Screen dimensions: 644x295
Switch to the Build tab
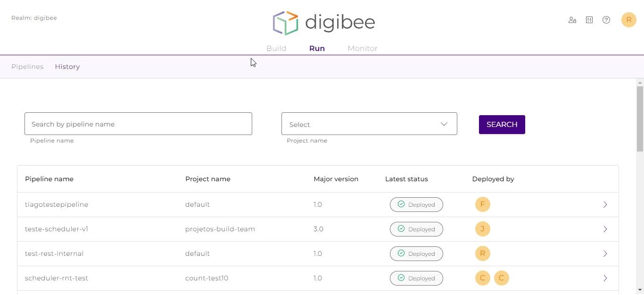pos(276,48)
